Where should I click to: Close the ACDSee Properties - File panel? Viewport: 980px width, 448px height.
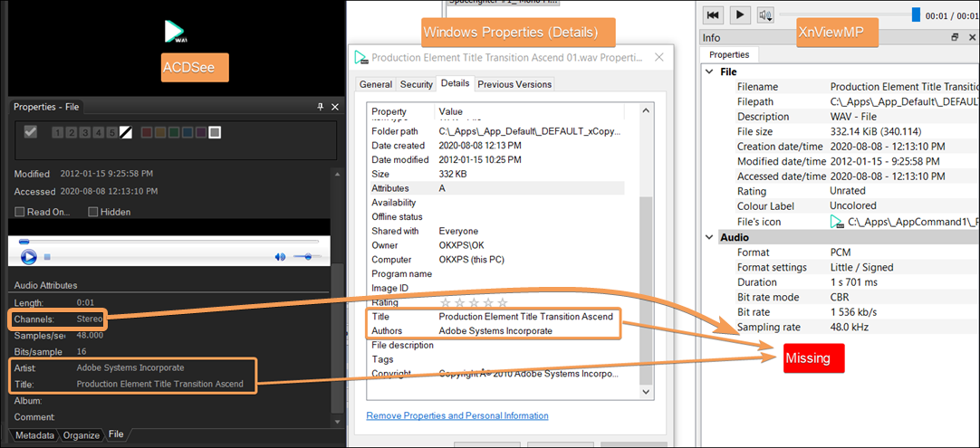click(x=334, y=108)
